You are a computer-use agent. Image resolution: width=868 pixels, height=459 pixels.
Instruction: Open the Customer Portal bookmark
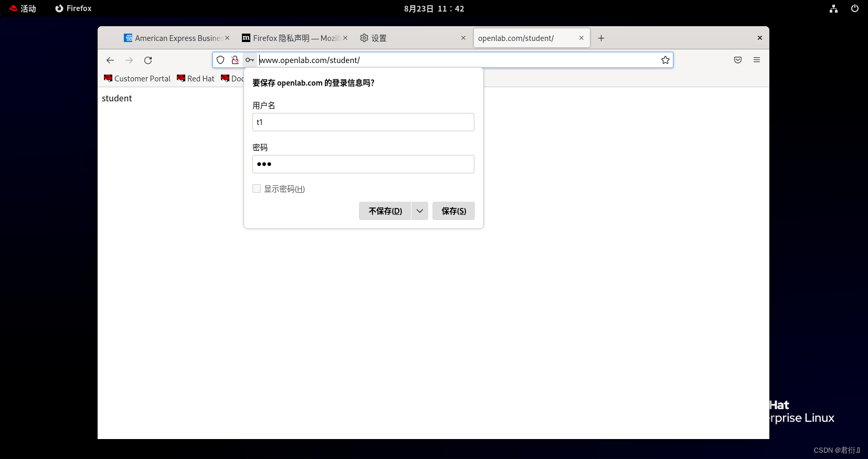(x=137, y=78)
